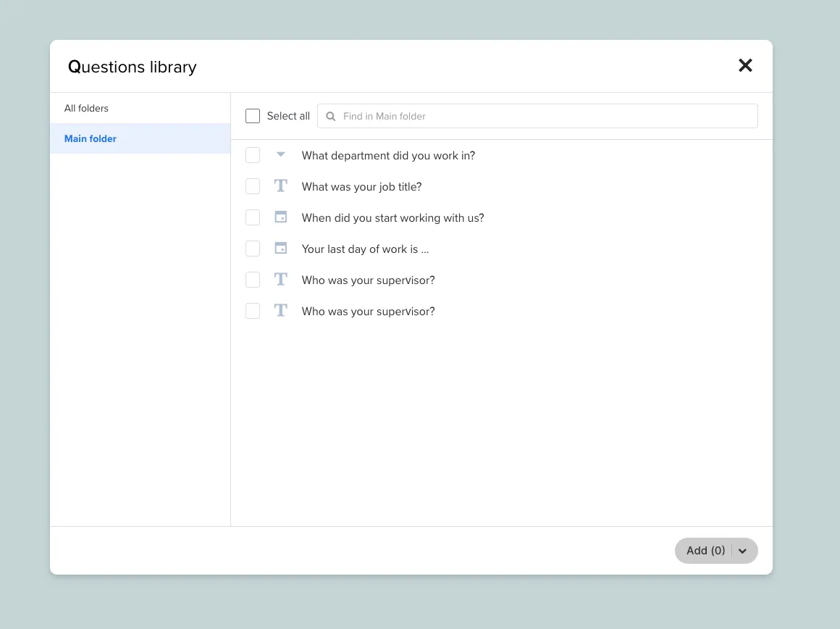Close the Questions library dialog
Image resolution: width=840 pixels, height=629 pixels.
pyautogui.click(x=745, y=65)
